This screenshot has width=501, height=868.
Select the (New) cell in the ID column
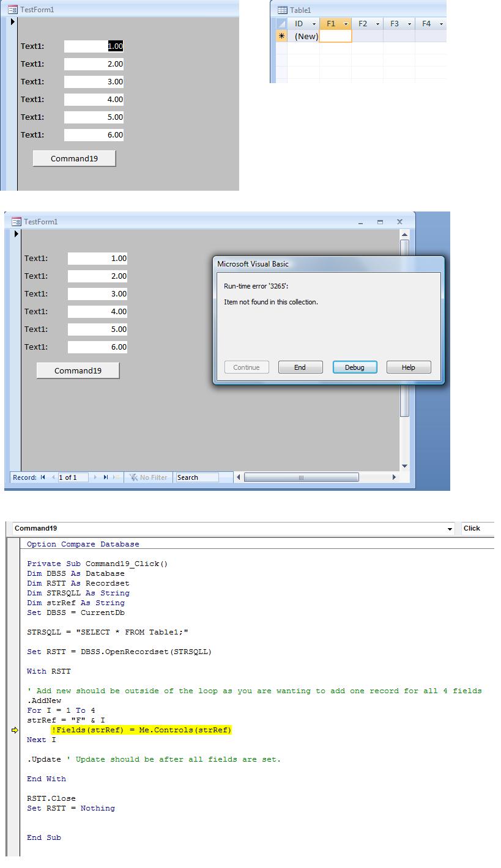pyautogui.click(x=304, y=36)
